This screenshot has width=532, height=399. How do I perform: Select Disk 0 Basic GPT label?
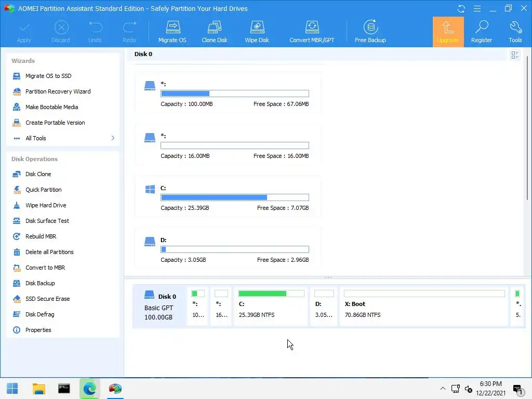click(x=160, y=307)
